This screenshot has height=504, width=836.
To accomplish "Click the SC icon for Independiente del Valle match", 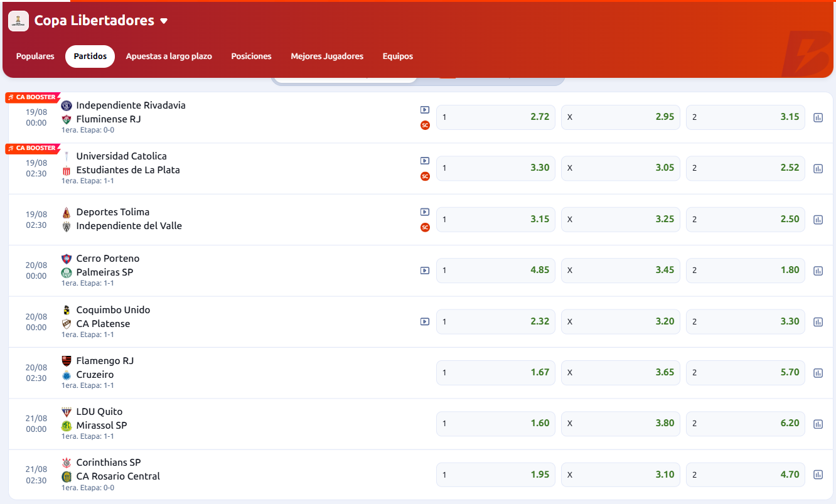I will [x=425, y=227].
